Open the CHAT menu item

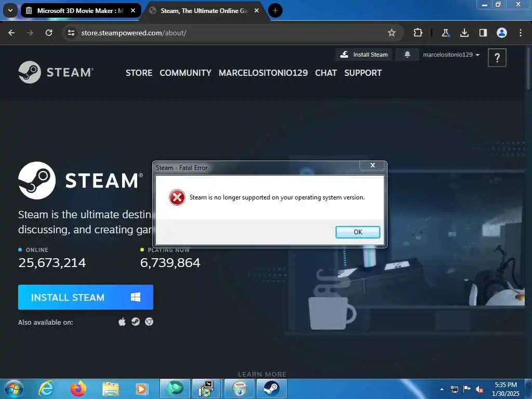coord(326,73)
